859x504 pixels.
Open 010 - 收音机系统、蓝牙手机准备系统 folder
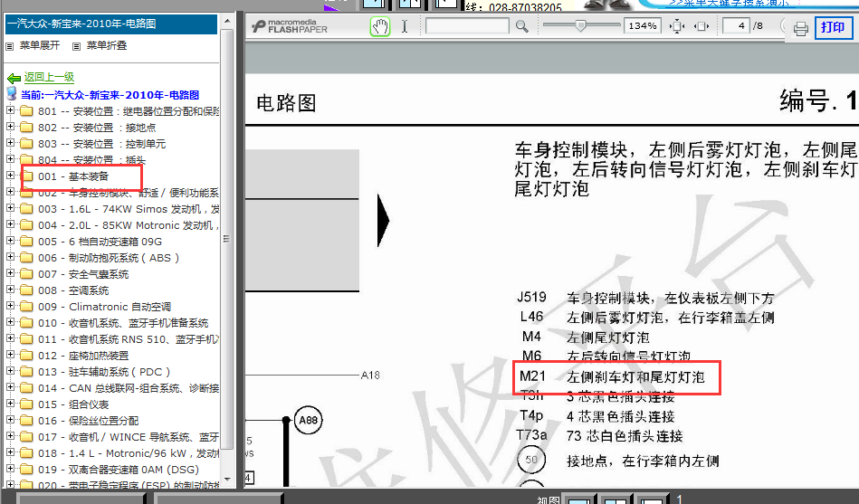point(123,323)
